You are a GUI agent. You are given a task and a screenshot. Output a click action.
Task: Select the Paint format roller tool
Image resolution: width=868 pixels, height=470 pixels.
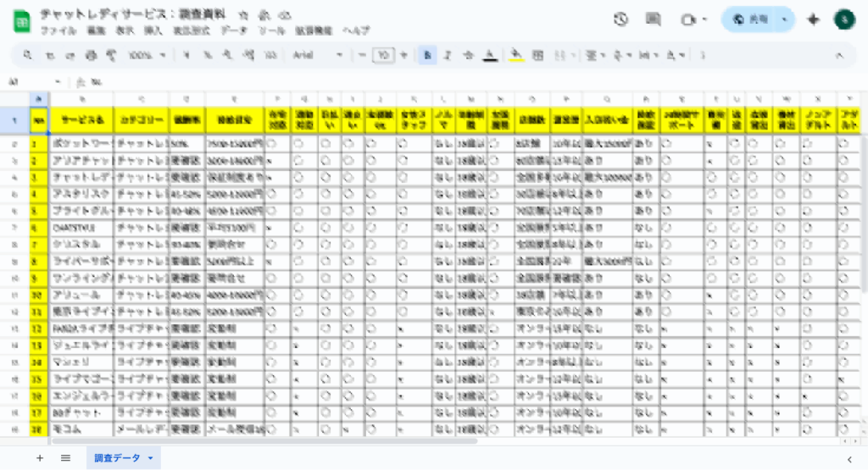pos(111,55)
